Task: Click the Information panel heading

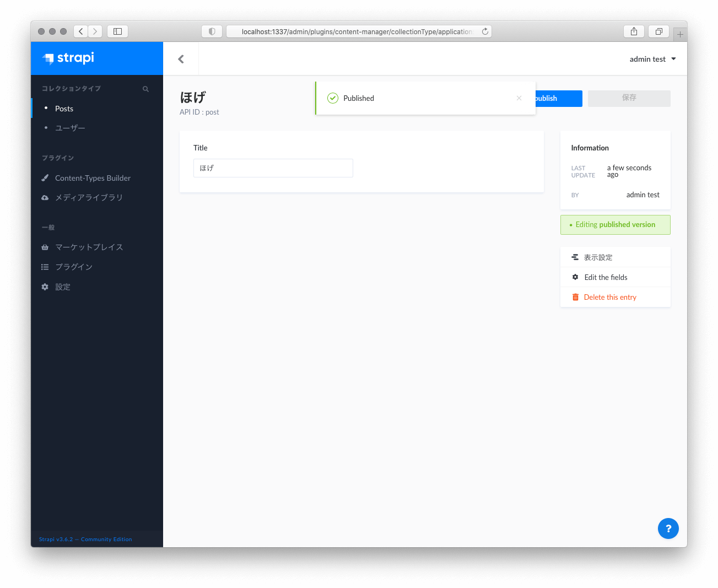Action: [x=590, y=148]
